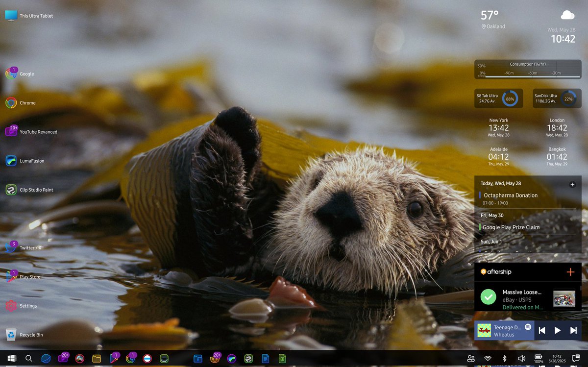The image size is (588, 367).
Task: Open the London world clock
Action: [x=557, y=127]
